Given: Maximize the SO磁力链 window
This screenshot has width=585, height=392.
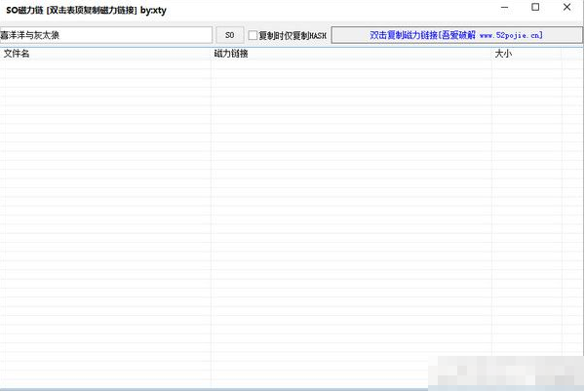Looking at the screenshot, I should coord(535,8).
